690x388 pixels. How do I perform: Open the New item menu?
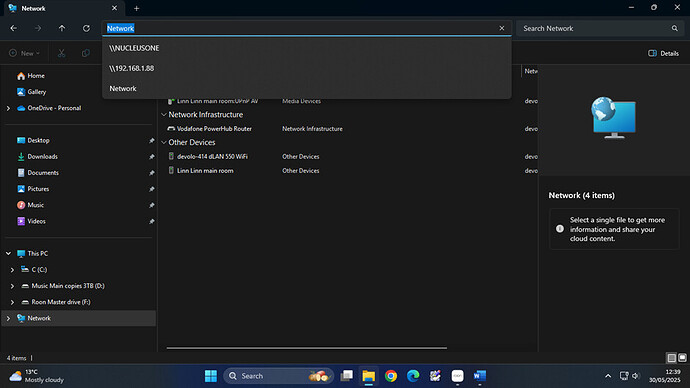coord(24,53)
